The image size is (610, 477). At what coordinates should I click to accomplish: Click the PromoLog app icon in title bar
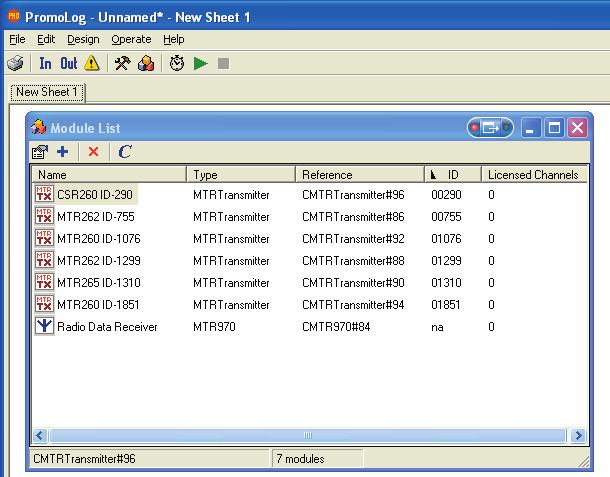tap(14, 16)
